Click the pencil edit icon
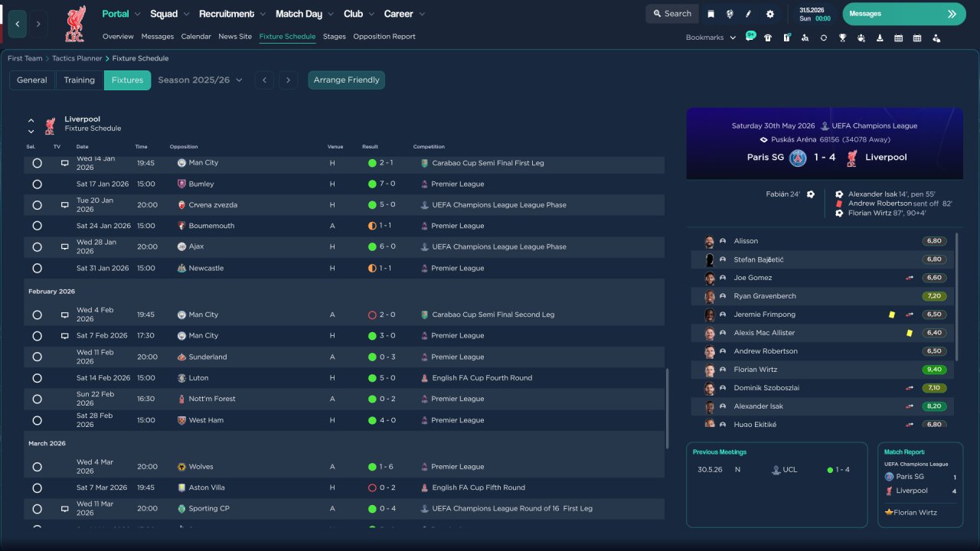This screenshot has height=551, width=980. (x=749, y=14)
